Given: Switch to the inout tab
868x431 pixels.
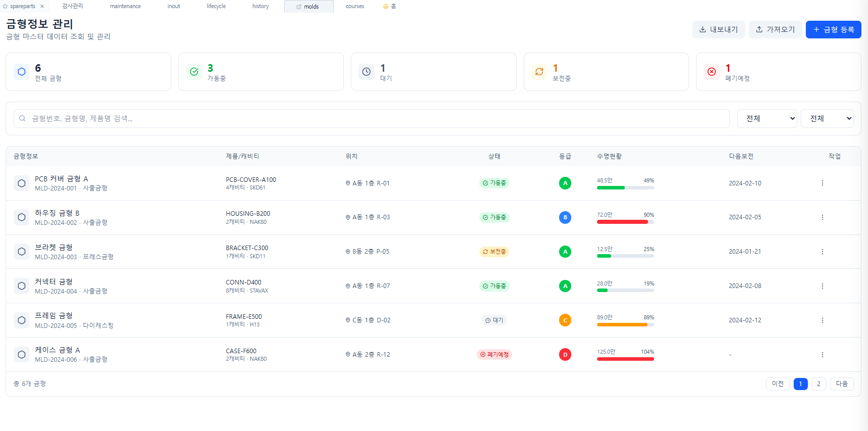Looking at the screenshot, I should point(174,6).
